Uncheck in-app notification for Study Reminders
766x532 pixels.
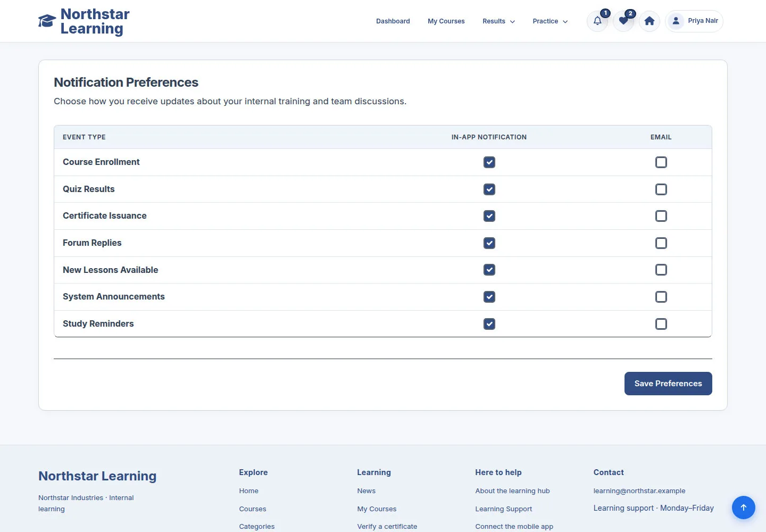point(489,324)
